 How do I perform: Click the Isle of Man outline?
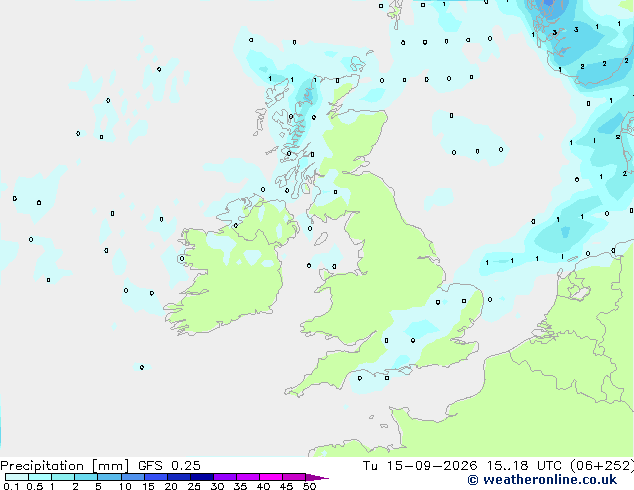pyautogui.click(x=321, y=239)
